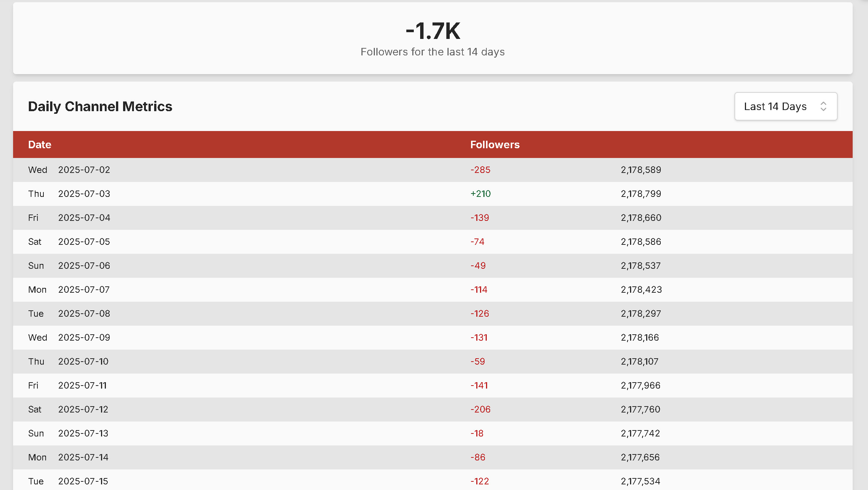Image resolution: width=868 pixels, height=490 pixels.
Task: Open the Last 14 Days dropdown
Action: tap(786, 106)
